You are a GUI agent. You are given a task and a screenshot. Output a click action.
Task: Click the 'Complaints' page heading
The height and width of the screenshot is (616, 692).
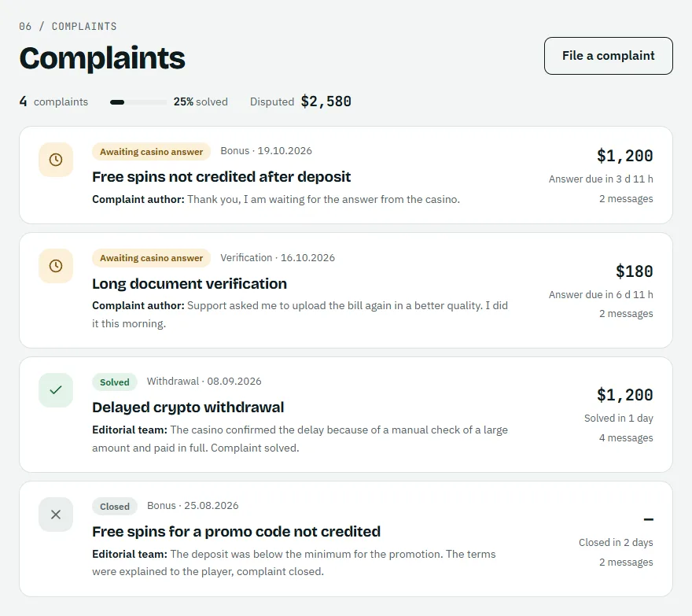pos(102,58)
